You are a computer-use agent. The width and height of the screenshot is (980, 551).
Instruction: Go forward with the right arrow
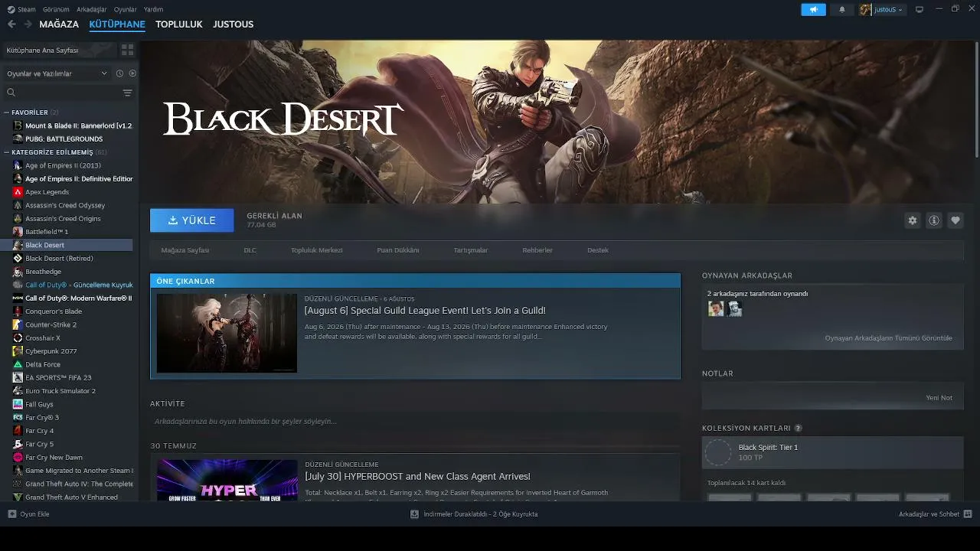[x=28, y=24]
